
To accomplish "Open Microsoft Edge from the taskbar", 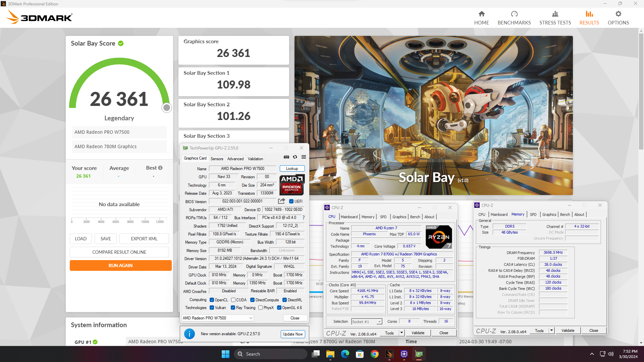I will tap(345, 354).
